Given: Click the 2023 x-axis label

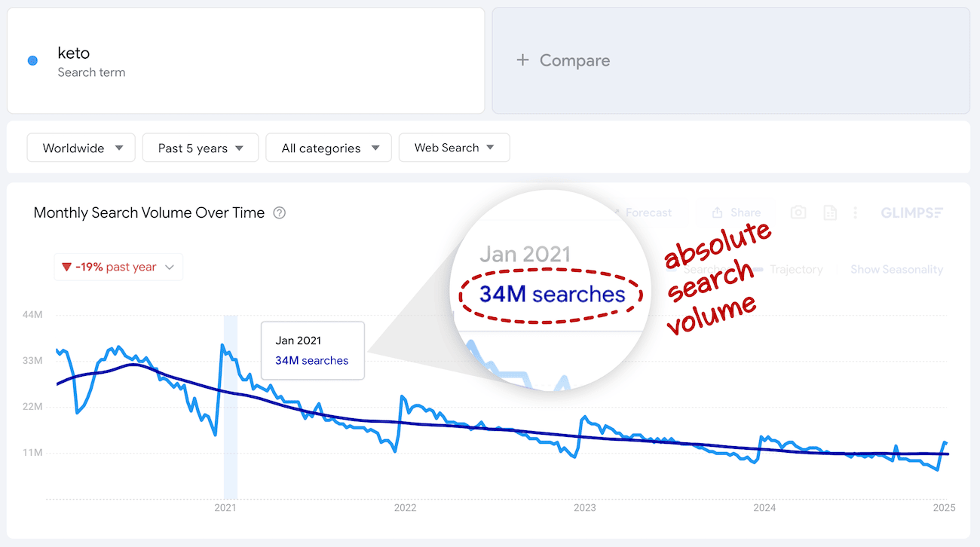Looking at the screenshot, I should click(x=584, y=508).
